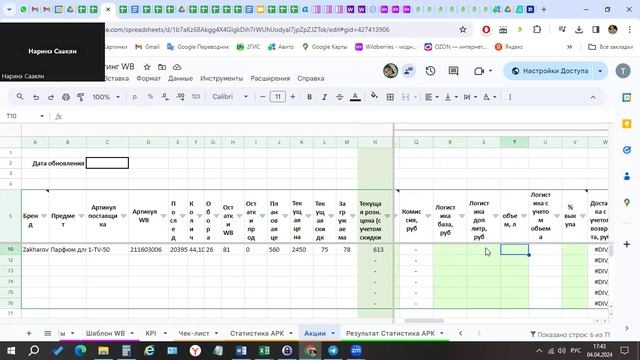This screenshot has width=640, height=360.
Task: Select the cell with value 211603006
Action: (x=148, y=249)
